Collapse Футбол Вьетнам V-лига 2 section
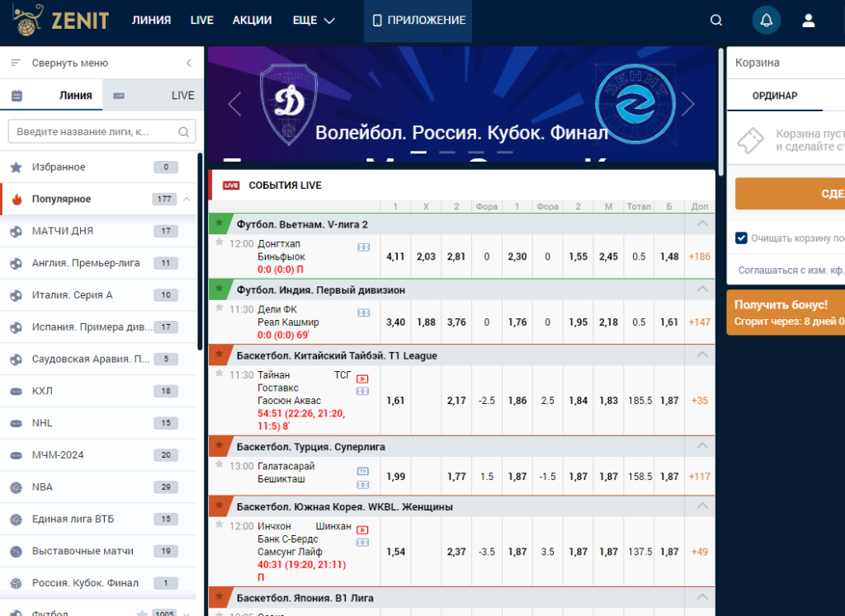This screenshot has height=616, width=845. point(702,223)
